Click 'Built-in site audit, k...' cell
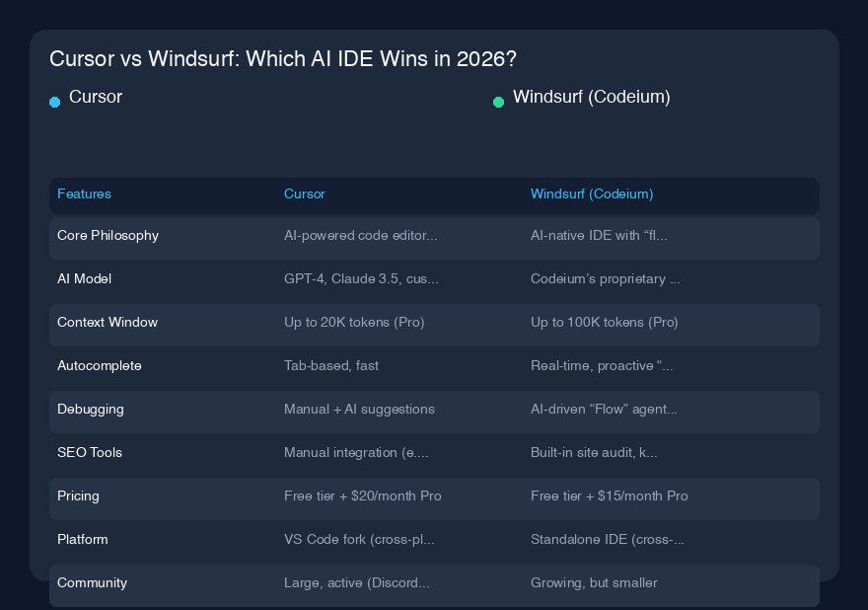The width and height of the screenshot is (868, 610). (x=594, y=453)
